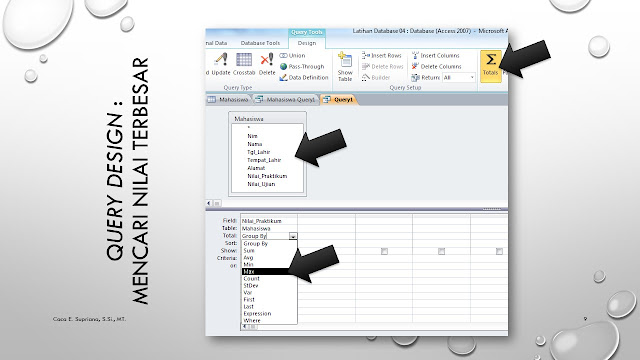Choose First from the Total list
The width and height of the screenshot is (640, 360).
[x=269, y=300]
